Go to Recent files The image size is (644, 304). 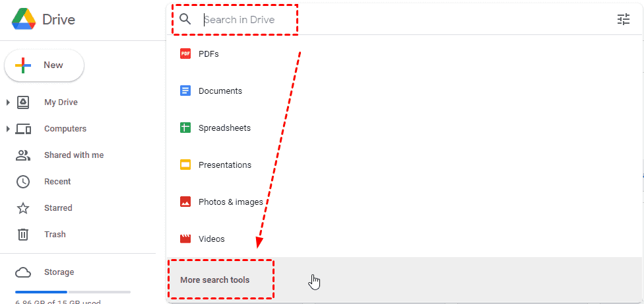click(x=57, y=182)
